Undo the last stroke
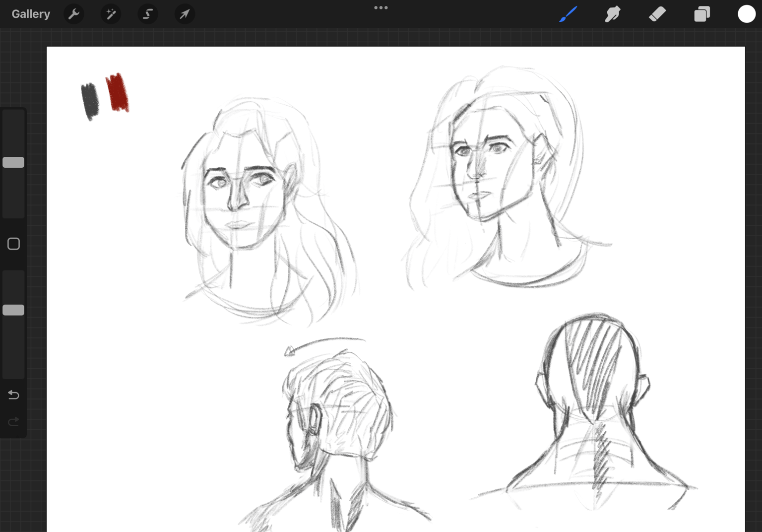Screen dimensions: 762x532 [13, 395]
